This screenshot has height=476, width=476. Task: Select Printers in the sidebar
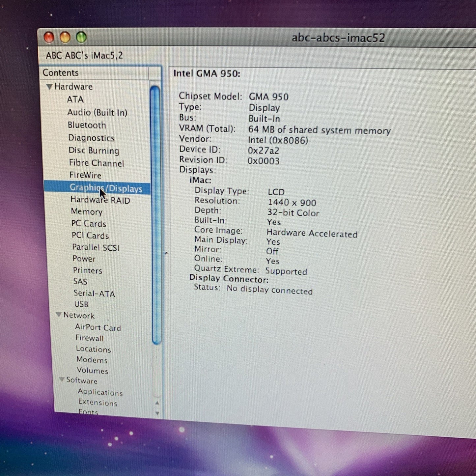click(88, 270)
